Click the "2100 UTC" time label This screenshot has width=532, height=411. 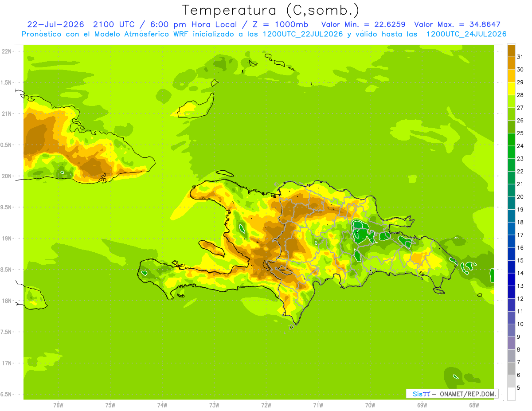click(x=114, y=24)
